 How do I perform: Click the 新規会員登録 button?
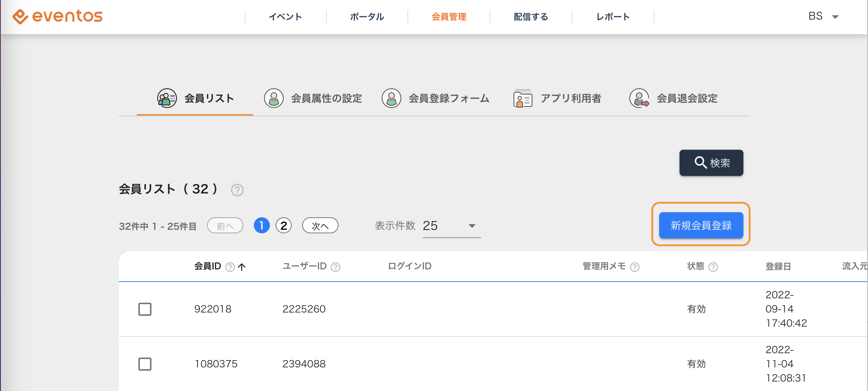point(701,225)
